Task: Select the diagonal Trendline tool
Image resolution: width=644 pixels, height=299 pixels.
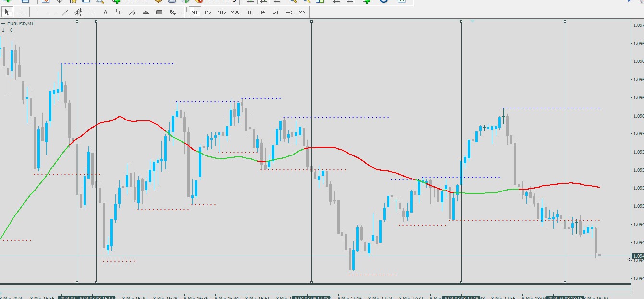Action: point(65,12)
